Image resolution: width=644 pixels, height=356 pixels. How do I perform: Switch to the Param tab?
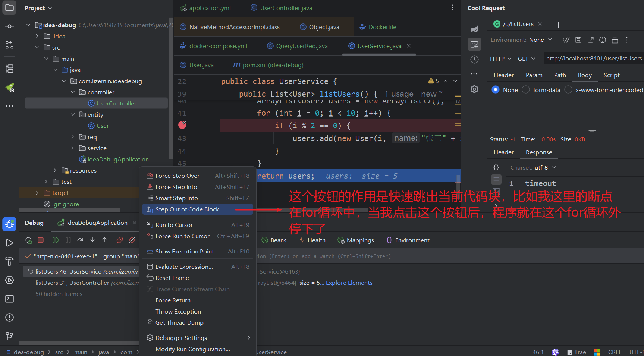tap(534, 75)
